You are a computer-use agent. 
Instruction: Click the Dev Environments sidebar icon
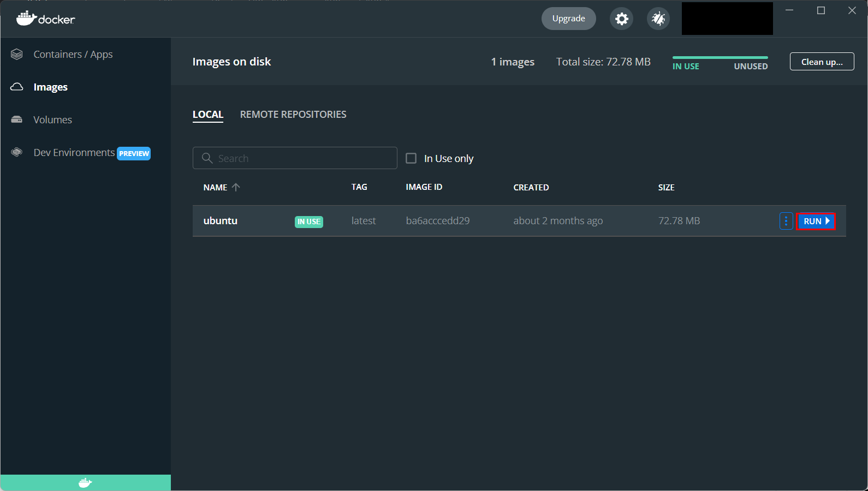coord(17,152)
